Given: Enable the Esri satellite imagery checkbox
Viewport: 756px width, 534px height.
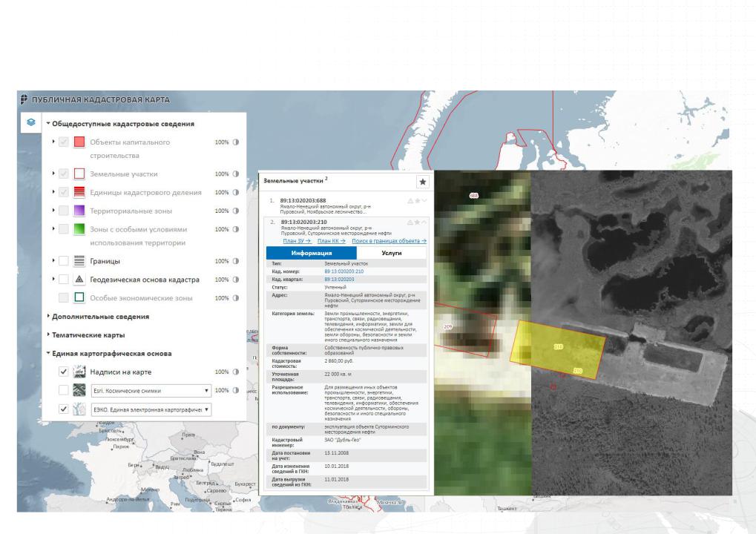Looking at the screenshot, I should [64, 390].
